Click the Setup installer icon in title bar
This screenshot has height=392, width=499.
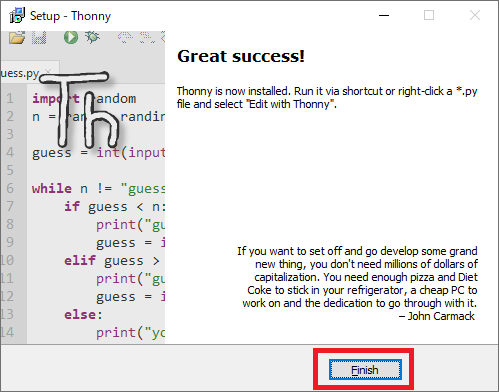pos(17,15)
